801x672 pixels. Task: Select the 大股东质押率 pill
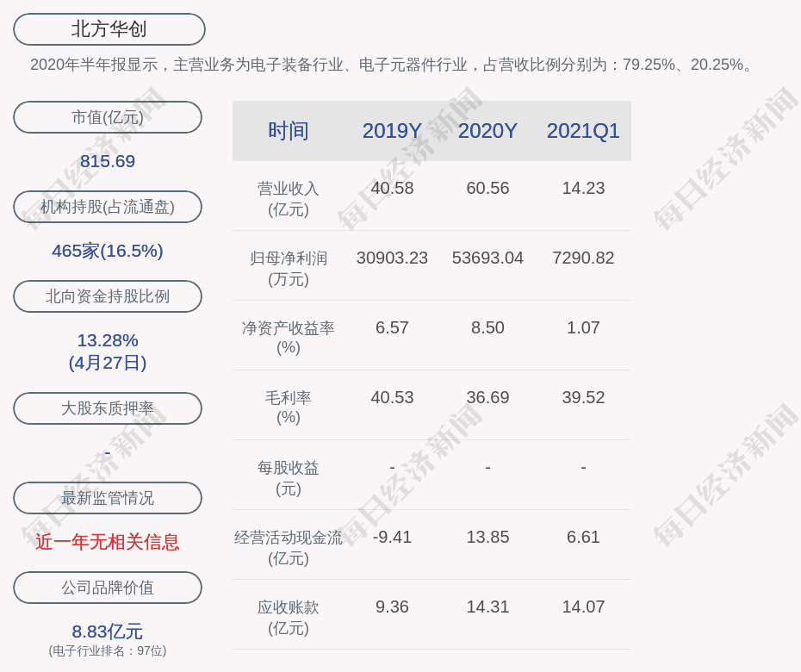pos(108,408)
